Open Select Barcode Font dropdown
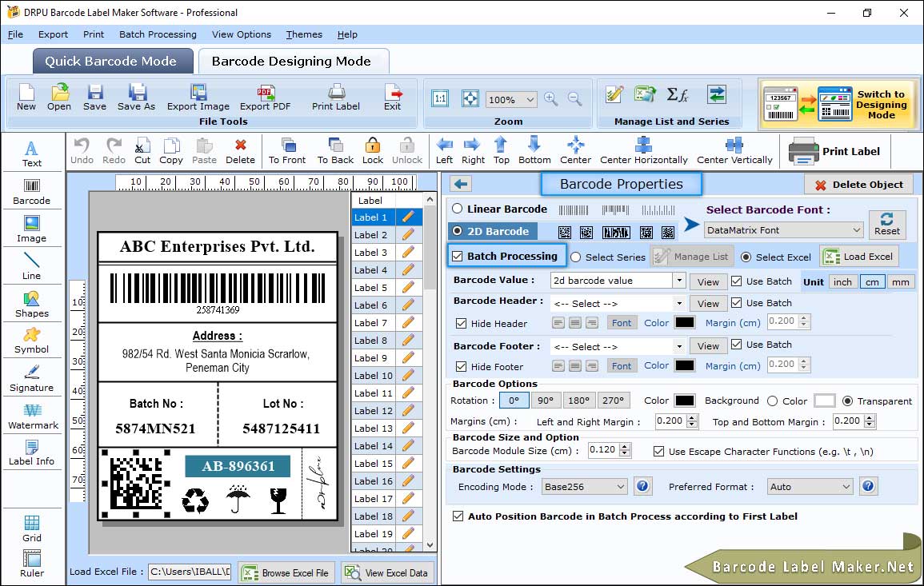Viewport: 924px width, 586px height. point(784,229)
